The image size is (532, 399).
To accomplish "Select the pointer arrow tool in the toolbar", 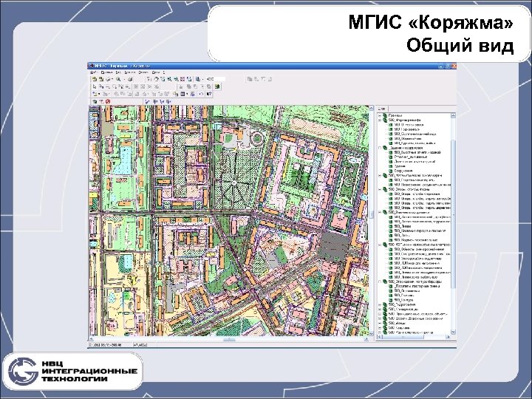I will point(95,86).
